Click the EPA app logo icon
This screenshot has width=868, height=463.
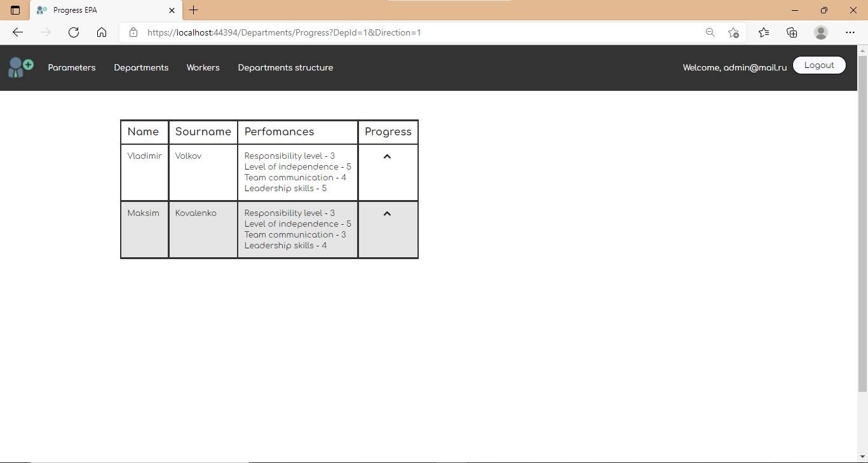pos(20,67)
